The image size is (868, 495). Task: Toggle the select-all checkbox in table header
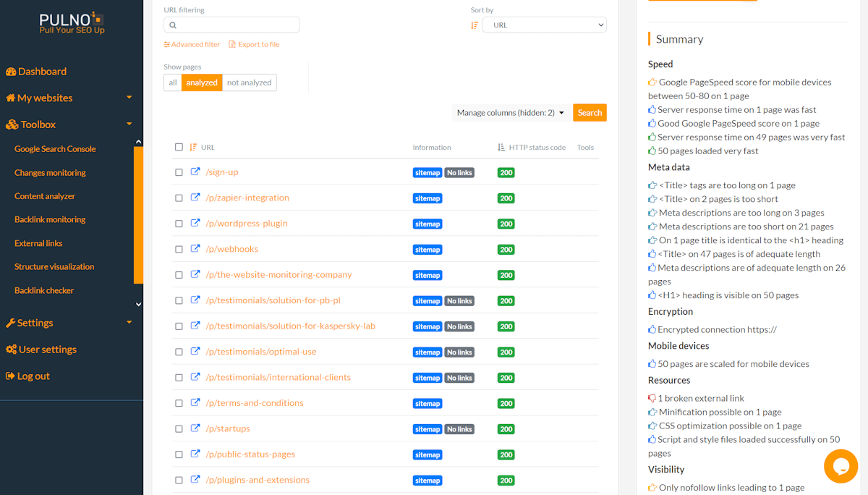click(179, 147)
